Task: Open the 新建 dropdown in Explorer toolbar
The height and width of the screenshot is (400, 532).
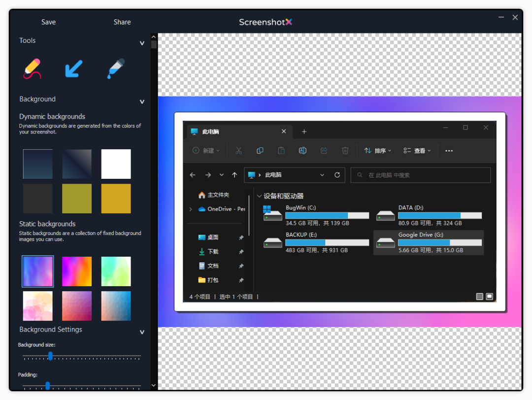Action: tap(206, 151)
